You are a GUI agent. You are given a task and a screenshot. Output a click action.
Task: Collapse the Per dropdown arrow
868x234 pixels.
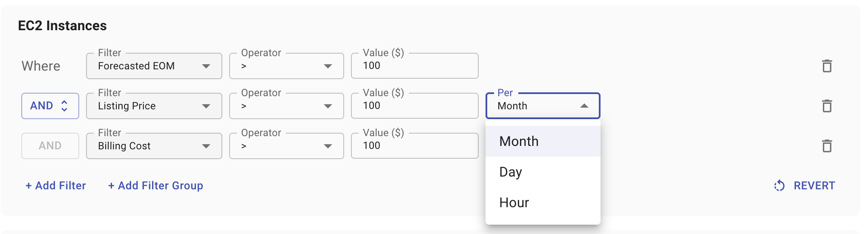pyautogui.click(x=584, y=106)
